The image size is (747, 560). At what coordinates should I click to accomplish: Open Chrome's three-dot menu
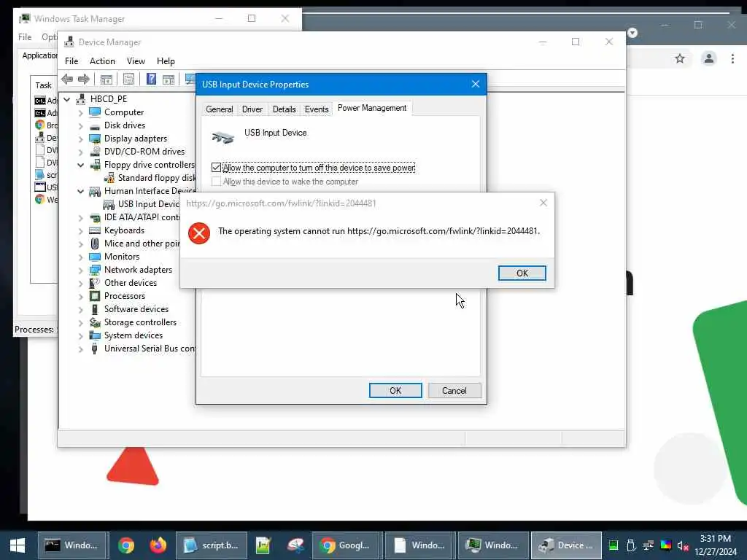pyautogui.click(x=732, y=58)
